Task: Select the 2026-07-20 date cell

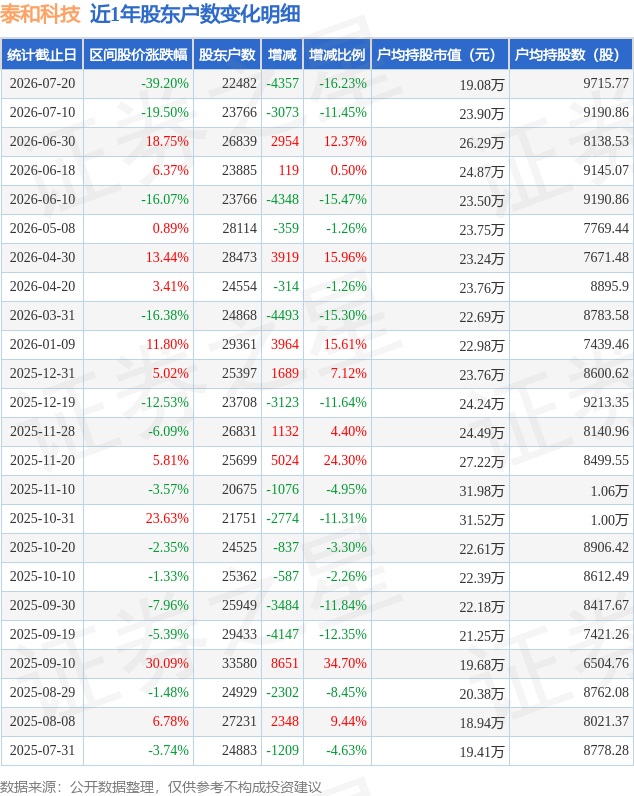Action: pyautogui.click(x=42, y=83)
